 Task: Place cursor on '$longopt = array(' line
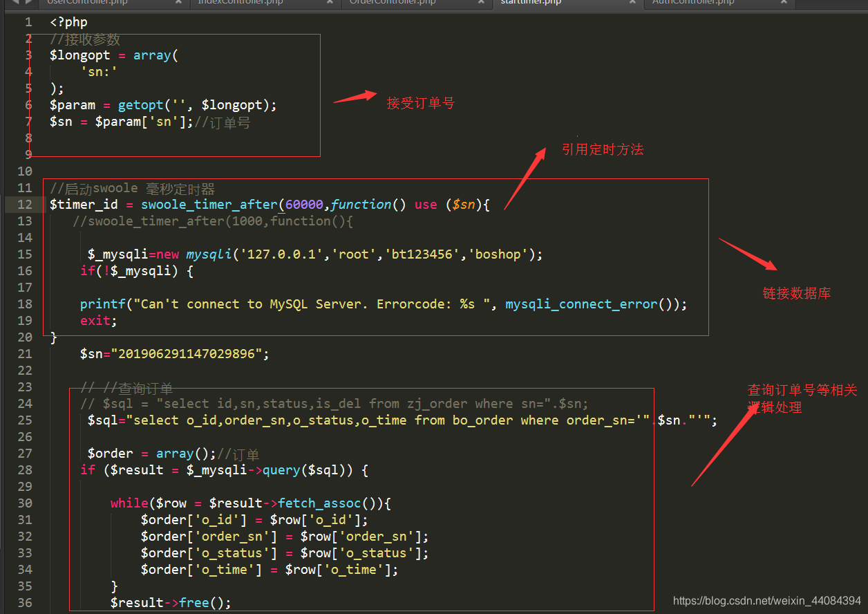(x=114, y=55)
